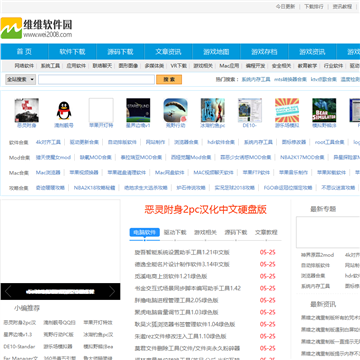Open 下载排行 link at top
Screen dimensions: 360x360
pos(314,6)
